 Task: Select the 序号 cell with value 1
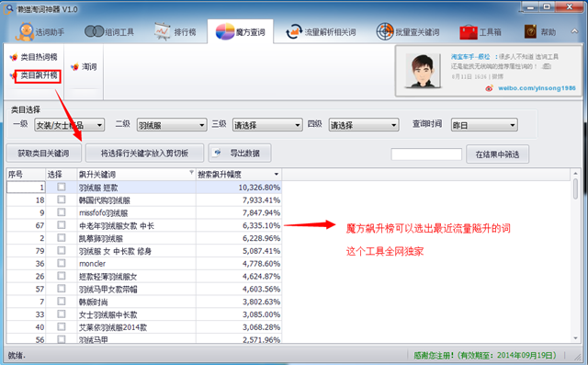26,188
